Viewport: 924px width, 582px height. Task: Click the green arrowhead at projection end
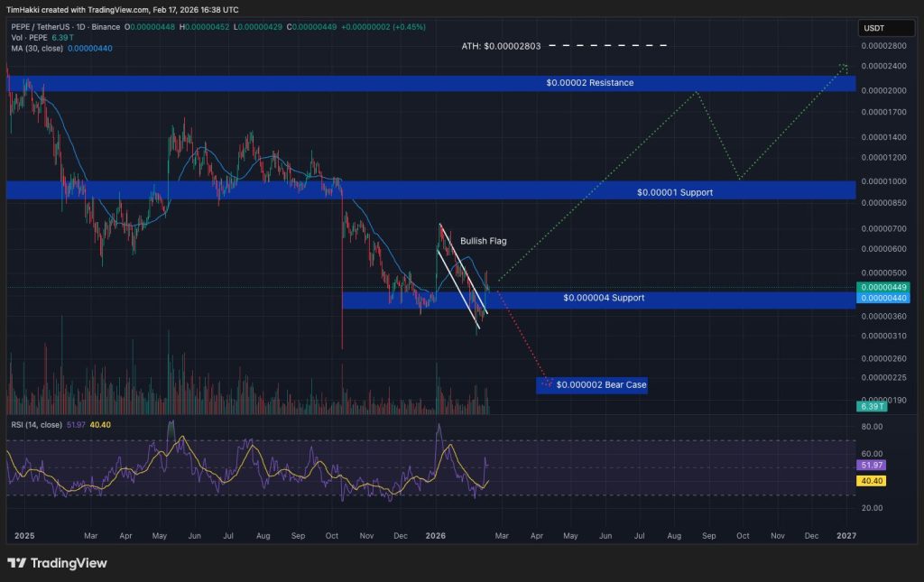coord(844,67)
